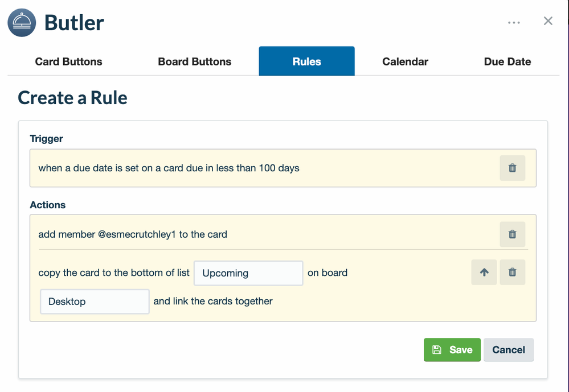Open the three-dots more options menu
This screenshot has width=569, height=392.
coord(514,23)
